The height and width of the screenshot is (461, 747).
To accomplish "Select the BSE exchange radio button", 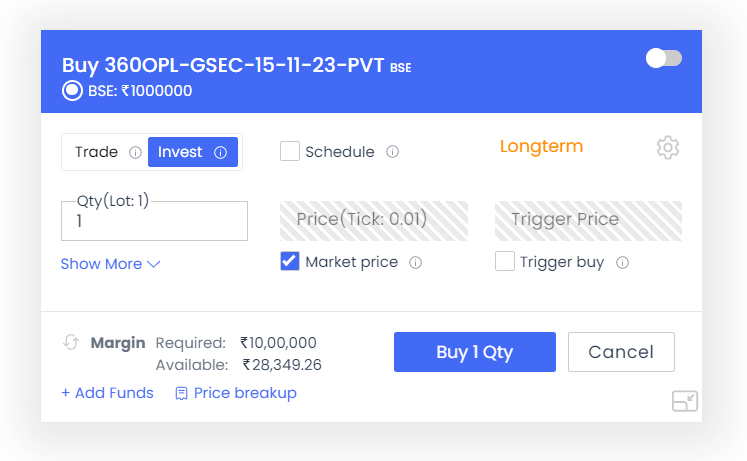I will click(72, 90).
